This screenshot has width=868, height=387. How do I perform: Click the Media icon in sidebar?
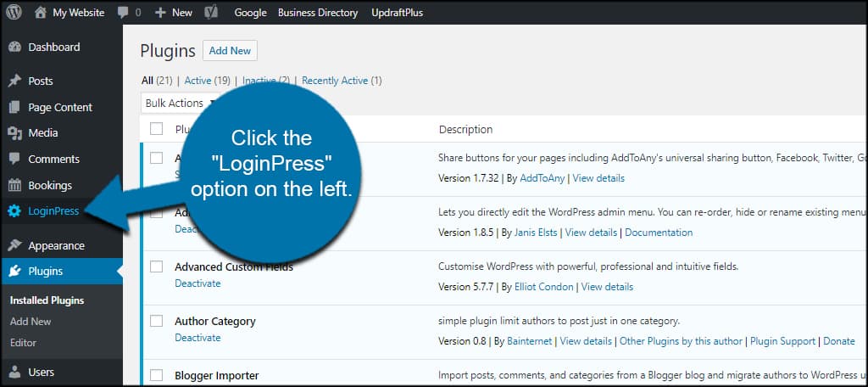[15, 133]
